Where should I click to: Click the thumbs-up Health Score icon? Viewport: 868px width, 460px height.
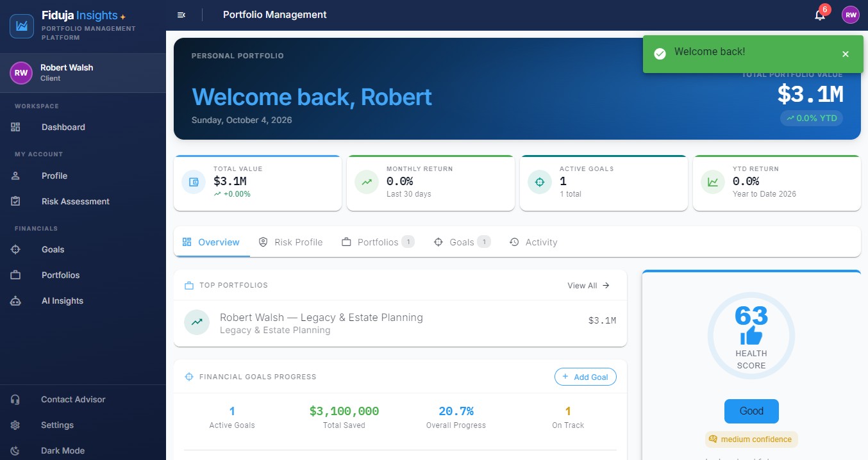point(751,335)
